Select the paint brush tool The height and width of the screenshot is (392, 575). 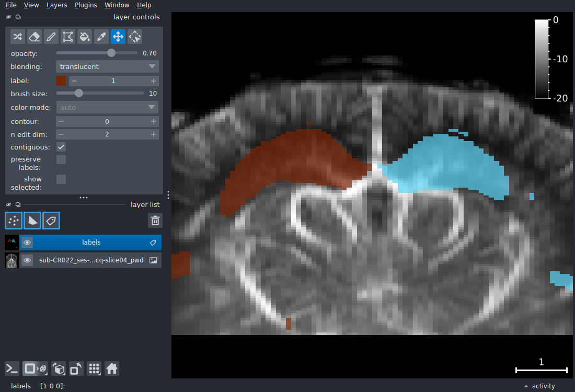(x=51, y=37)
